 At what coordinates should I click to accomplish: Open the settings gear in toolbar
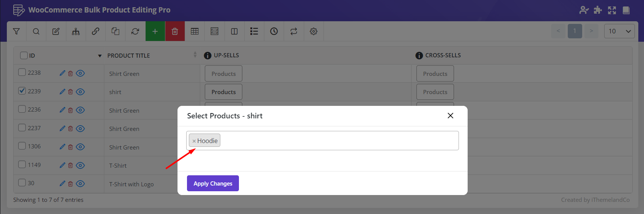pyautogui.click(x=314, y=31)
